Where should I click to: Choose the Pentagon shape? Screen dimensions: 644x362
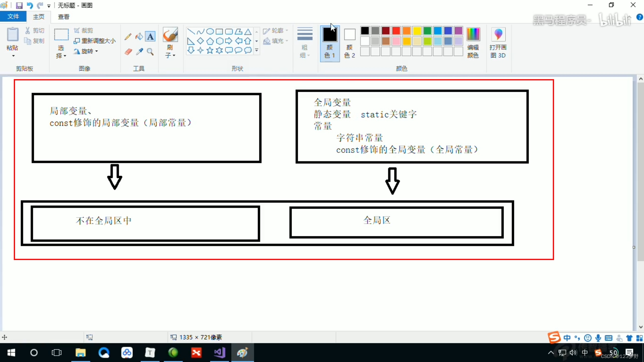[x=210, y=41]
